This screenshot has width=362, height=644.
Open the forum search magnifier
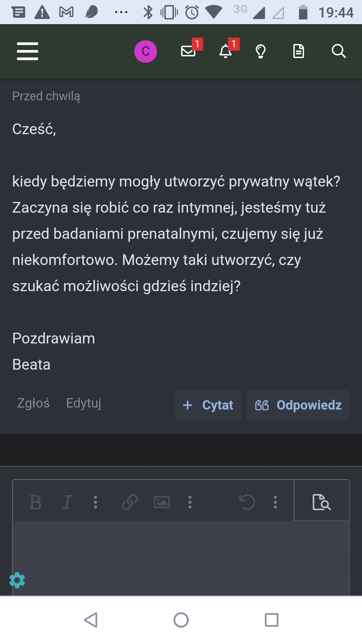(x=339, y=51)
